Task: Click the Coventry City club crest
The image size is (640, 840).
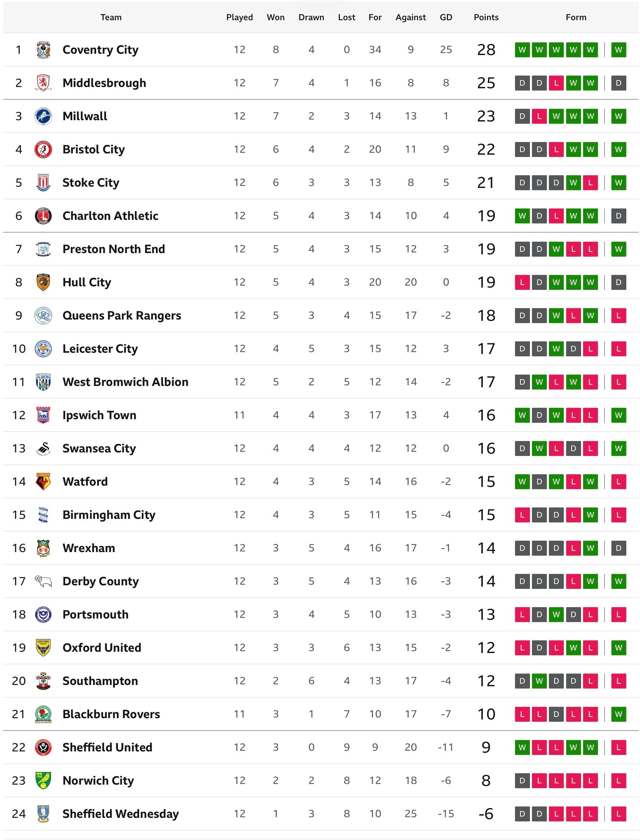Action: (43, 50)
